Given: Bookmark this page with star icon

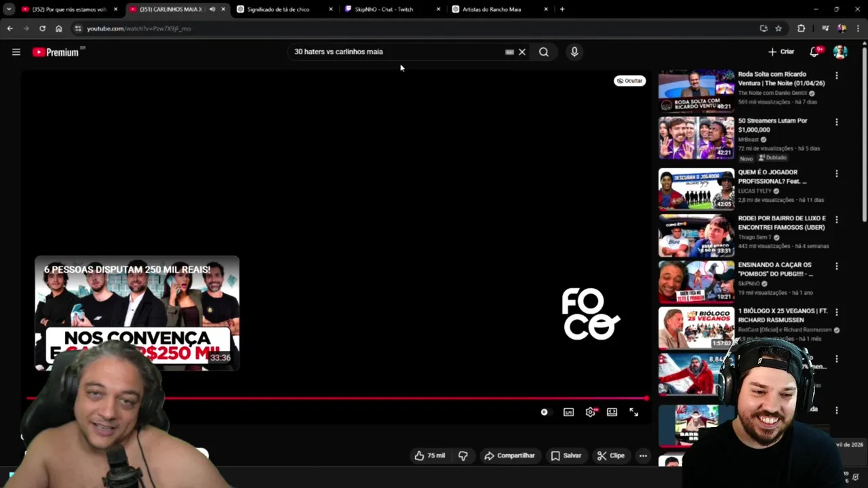Looking at the screenshot, I should pos(778,28).
